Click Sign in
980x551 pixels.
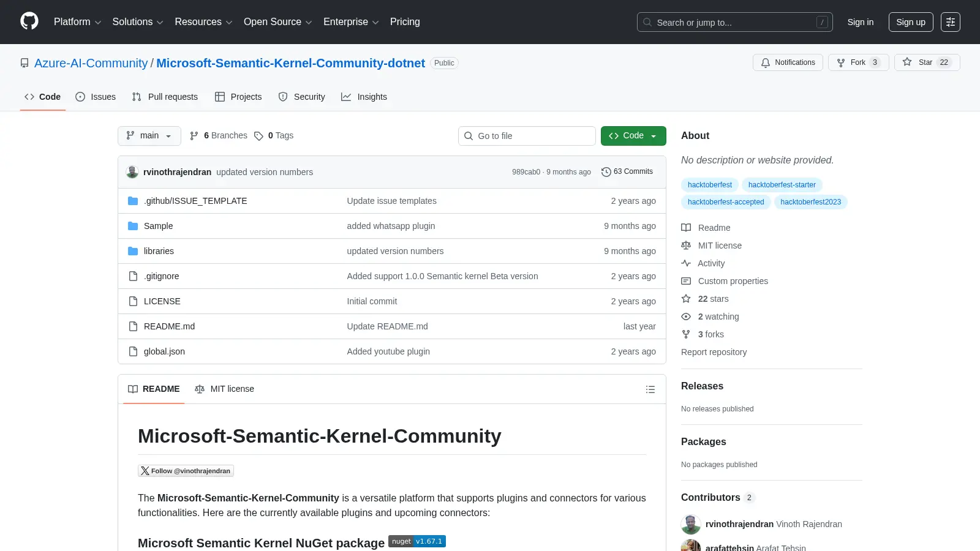pos(861,22)
